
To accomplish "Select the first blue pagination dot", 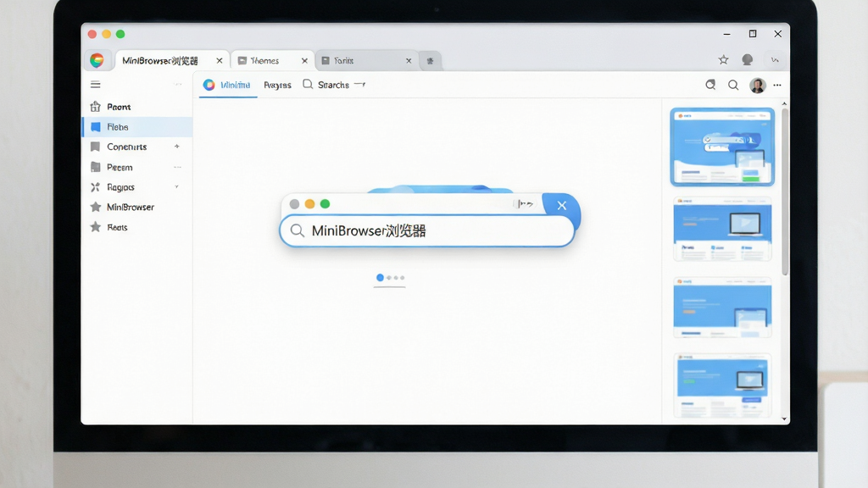I will click(380, 278).
